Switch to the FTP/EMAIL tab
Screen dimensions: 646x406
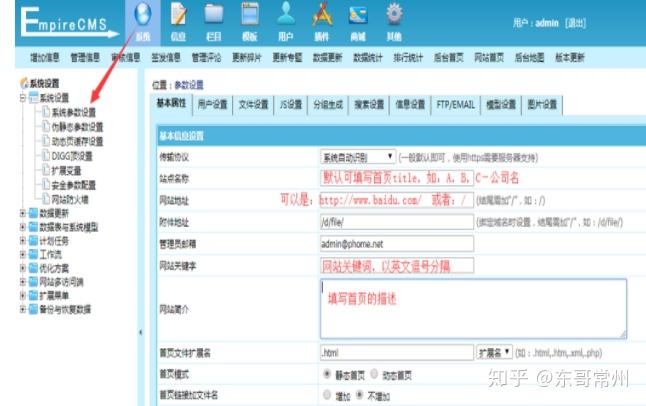click(x=456, y=105)
